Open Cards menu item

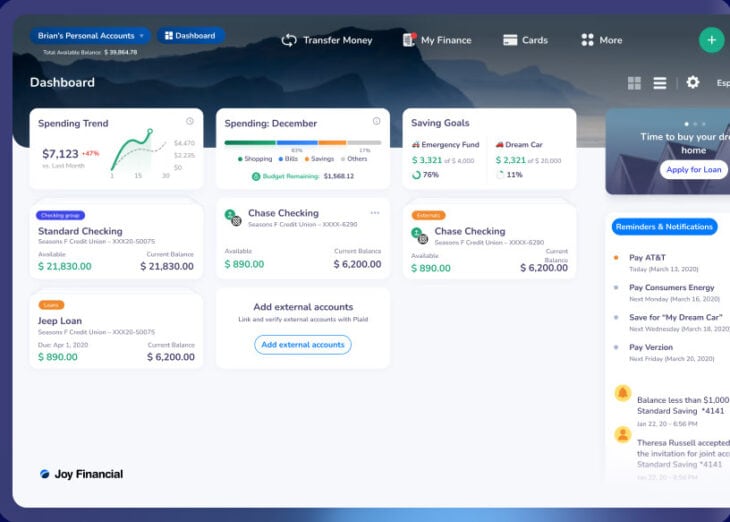(525, 40)
